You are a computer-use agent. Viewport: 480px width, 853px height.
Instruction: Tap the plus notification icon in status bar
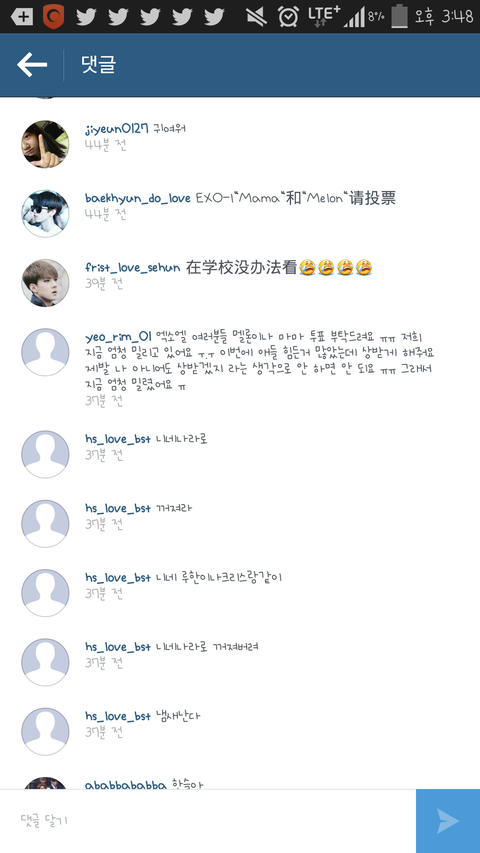click(x=22, y=17)
